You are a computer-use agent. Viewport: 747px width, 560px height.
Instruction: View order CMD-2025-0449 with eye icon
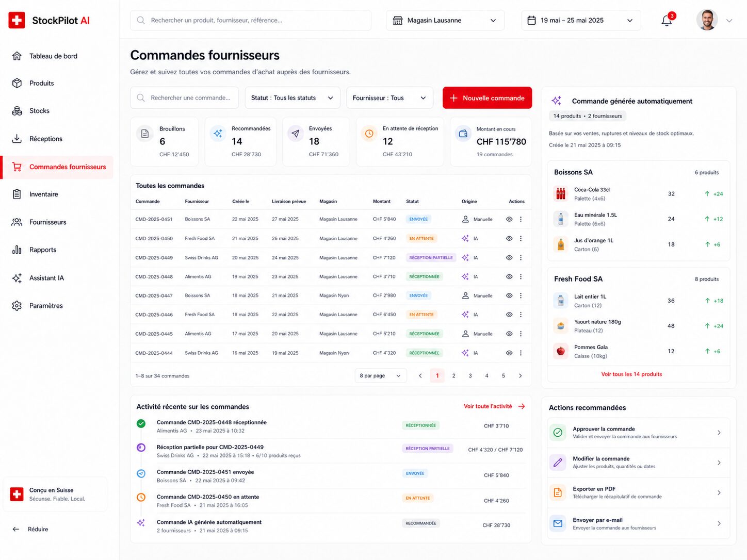coord(509,257)
